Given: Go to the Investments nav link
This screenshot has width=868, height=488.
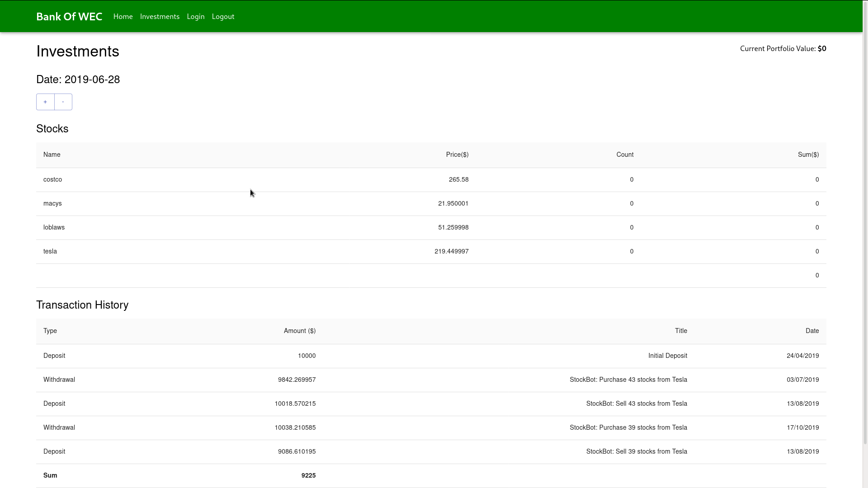Looking at the screenshot, I should [160, 17].
